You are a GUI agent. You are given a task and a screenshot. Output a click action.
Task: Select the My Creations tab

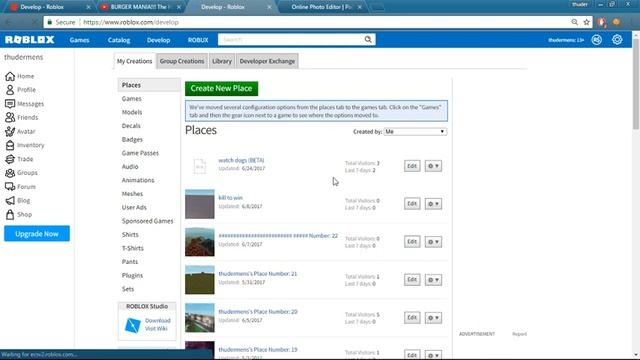[x=134, y=61]
